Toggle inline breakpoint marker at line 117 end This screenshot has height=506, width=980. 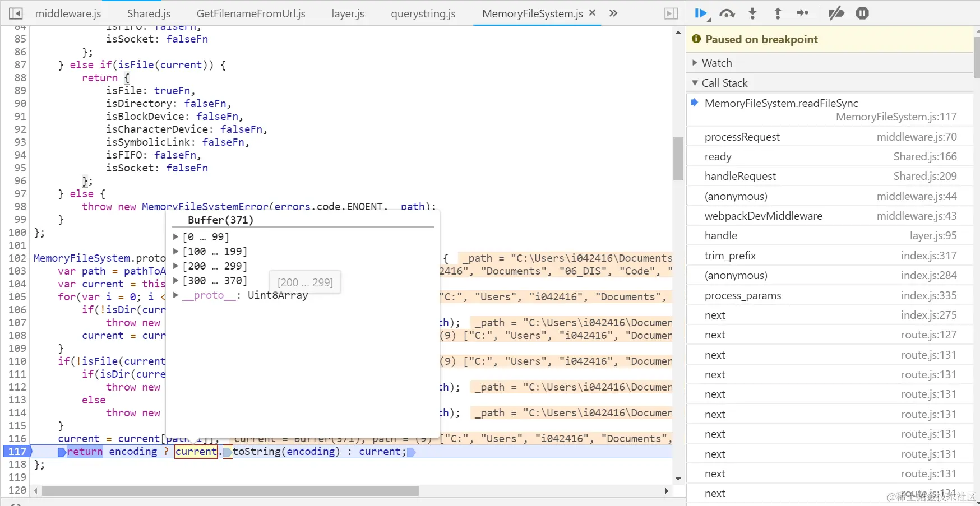pyautogui.click(x=411, y=452)
